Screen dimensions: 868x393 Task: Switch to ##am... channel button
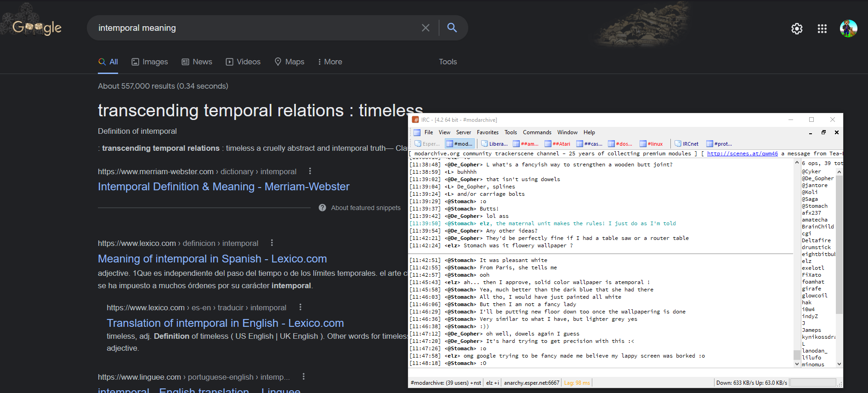pos(526,144)
